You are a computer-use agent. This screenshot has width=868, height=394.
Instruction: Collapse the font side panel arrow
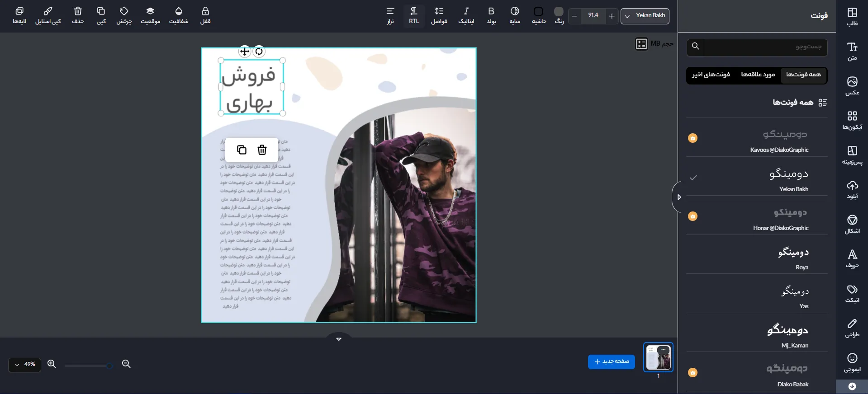point(678,197)
